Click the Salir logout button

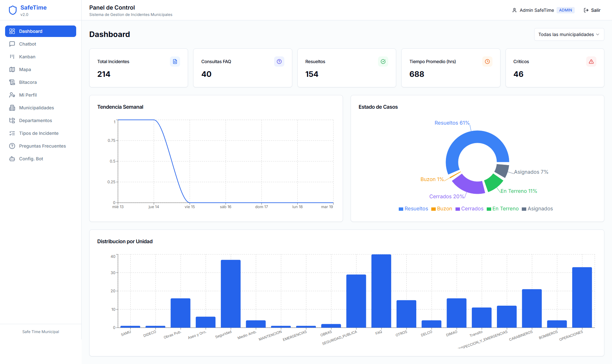click(x=592, y=10)
